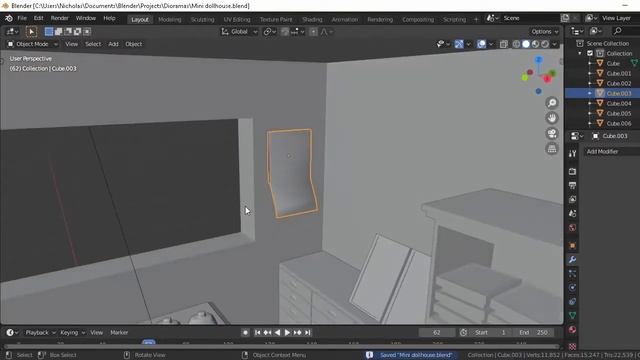Toggle X-ray mode
The image size is (640, 360).
[504, 44]
